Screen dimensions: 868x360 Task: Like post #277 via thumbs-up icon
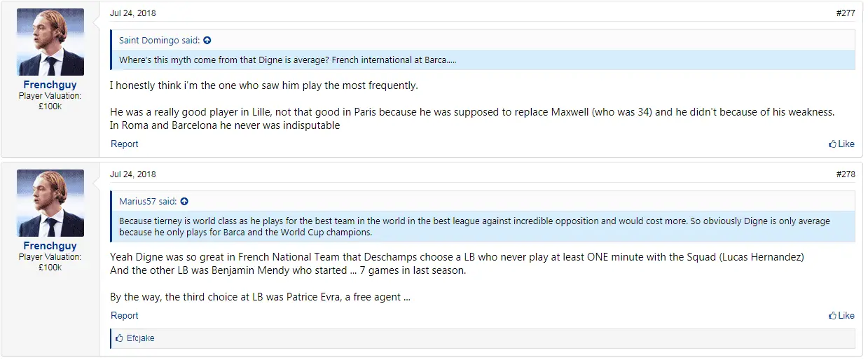pos(832,144)
